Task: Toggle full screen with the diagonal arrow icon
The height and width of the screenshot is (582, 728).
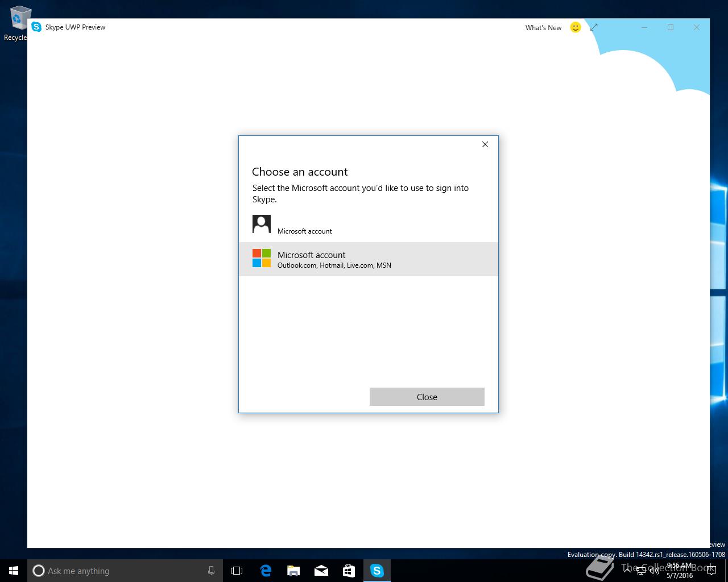Action: [594, 27]
